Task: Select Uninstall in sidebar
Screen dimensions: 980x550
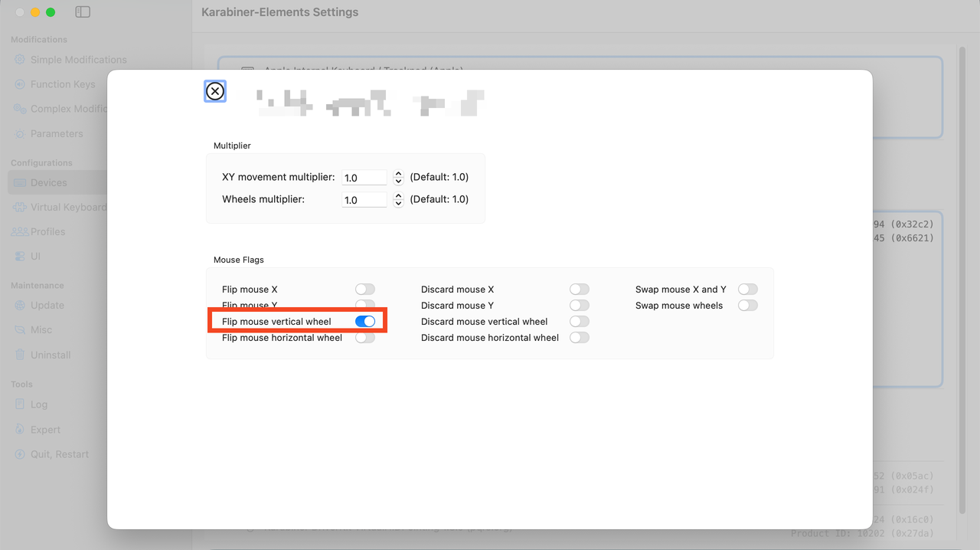Action: coord(51,355)
